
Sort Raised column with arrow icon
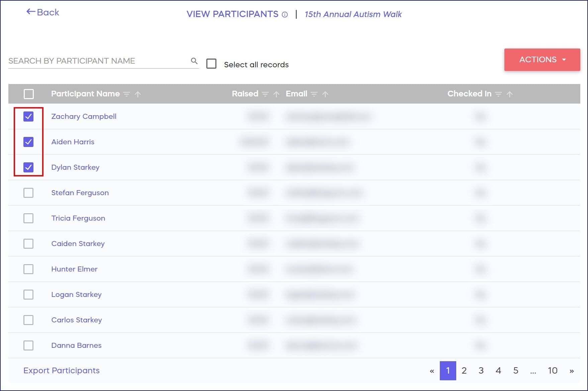pos(276,94)
